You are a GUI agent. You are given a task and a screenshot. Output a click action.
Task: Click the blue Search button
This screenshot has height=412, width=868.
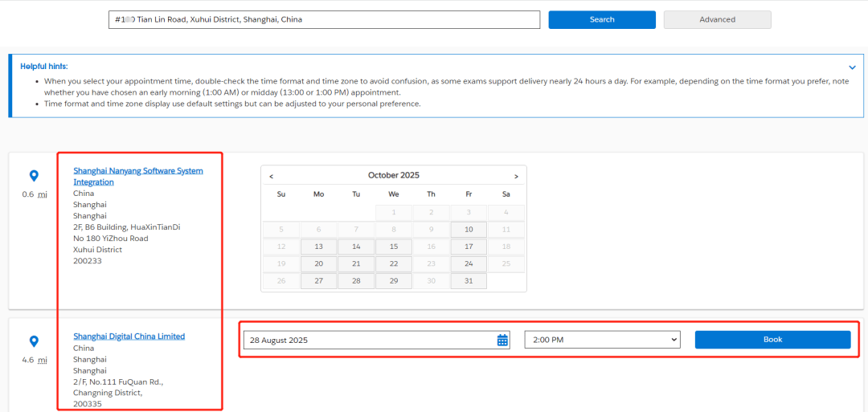(x=602, y=19)
